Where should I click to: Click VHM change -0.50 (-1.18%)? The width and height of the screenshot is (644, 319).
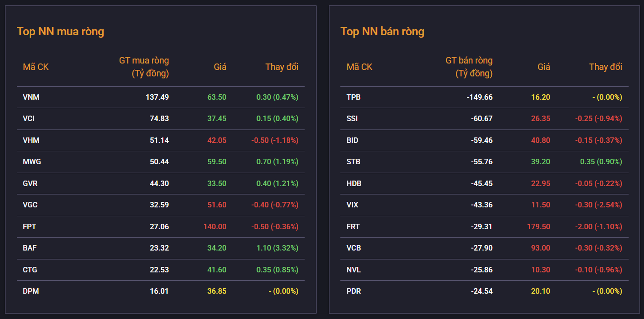click(x=275, y=140)
